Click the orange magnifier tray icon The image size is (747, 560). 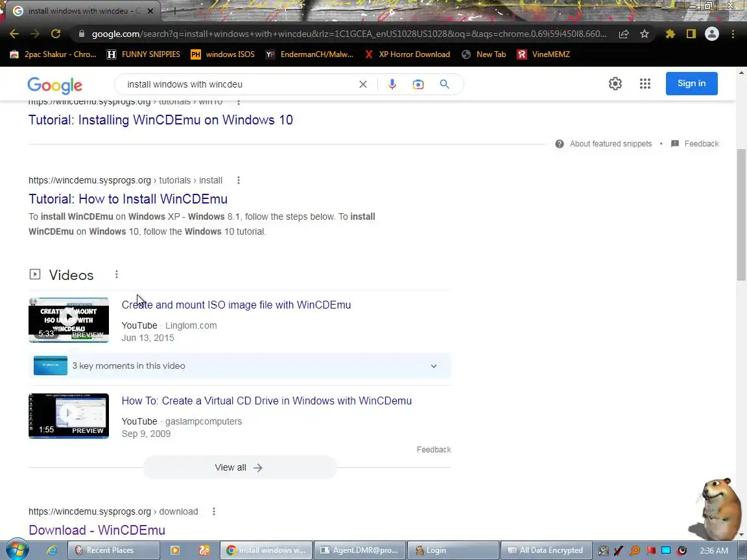click(635, 550)
